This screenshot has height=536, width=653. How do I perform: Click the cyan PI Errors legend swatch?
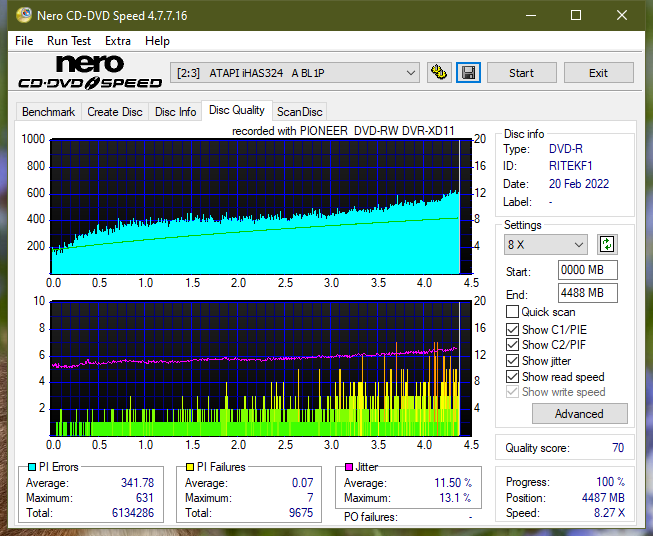point(32,467)
